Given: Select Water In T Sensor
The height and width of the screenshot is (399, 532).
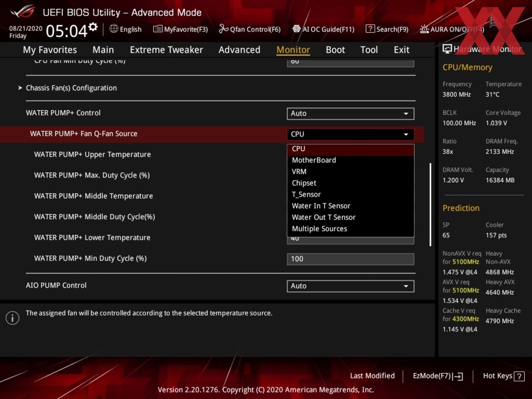Looking at the screenshot, I should pos(350,206).
